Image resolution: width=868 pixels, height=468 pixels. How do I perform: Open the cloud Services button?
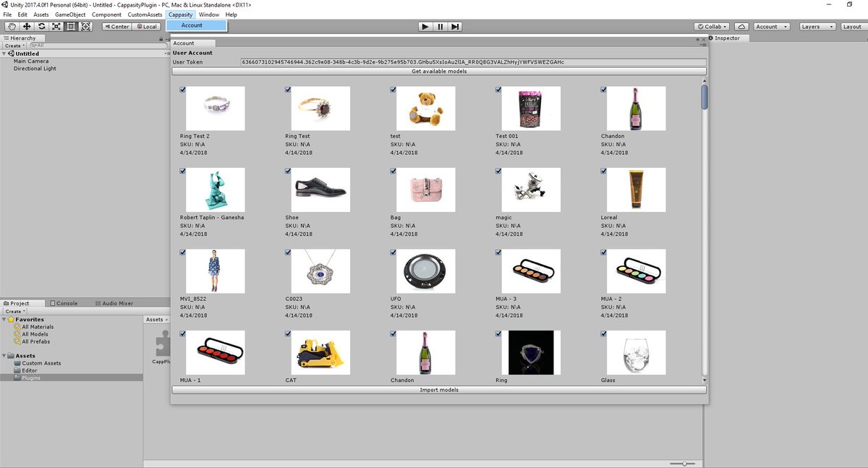coord(741,27)
